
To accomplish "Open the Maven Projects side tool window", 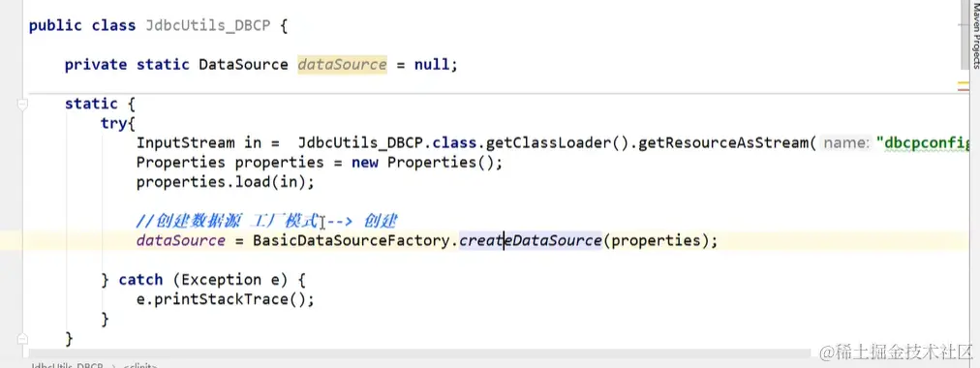I will coord(975,34).
